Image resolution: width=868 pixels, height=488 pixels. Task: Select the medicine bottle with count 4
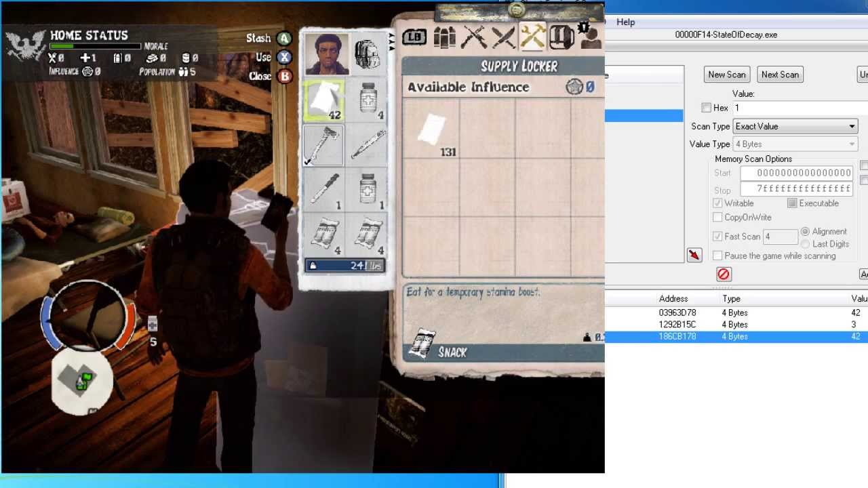point(367,100)
